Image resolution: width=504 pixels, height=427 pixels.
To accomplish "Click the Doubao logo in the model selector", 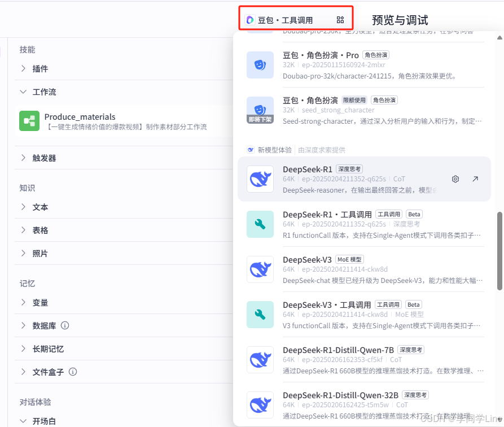I will (x=250, y=20).
